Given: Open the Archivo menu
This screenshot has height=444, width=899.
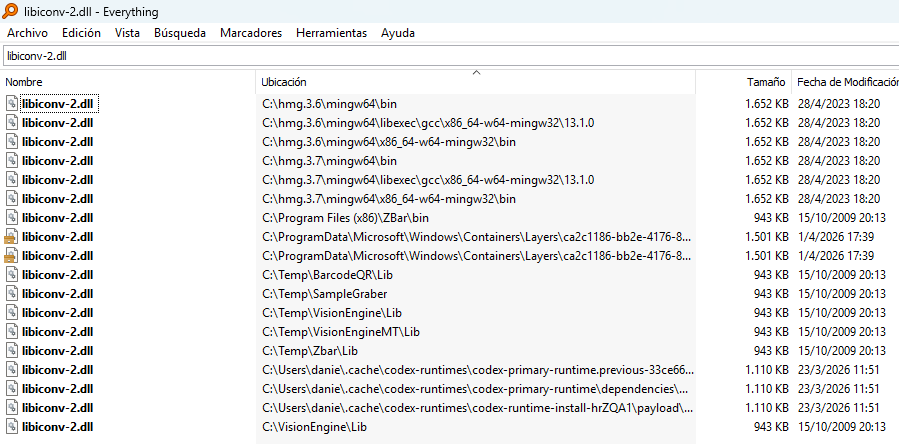Looking at the screenshot, I should (x=27, y=33).
